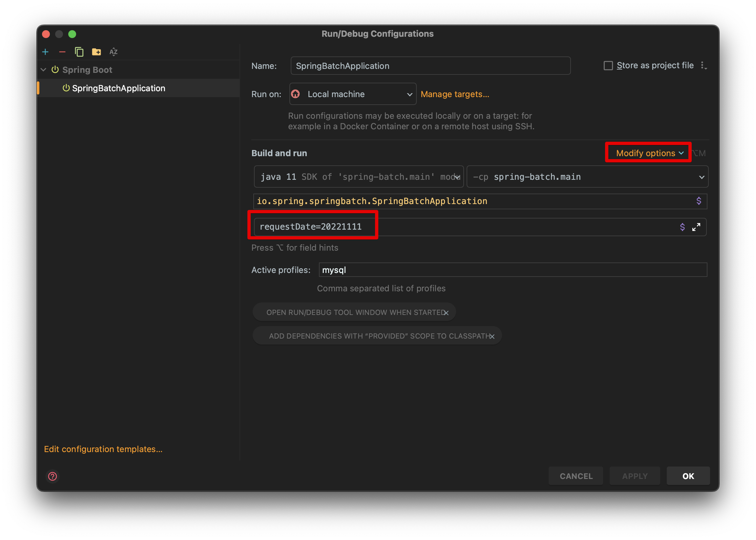Image resolution: width=756 pixels, height=540 pixels.
Task: Add a new configuration with plus icon
Action: (46, 52)
